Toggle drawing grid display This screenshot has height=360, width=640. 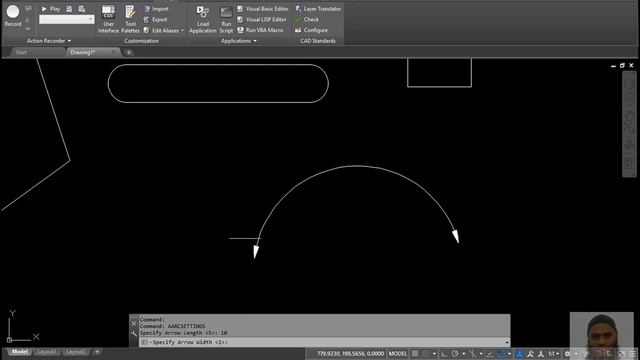415,353
